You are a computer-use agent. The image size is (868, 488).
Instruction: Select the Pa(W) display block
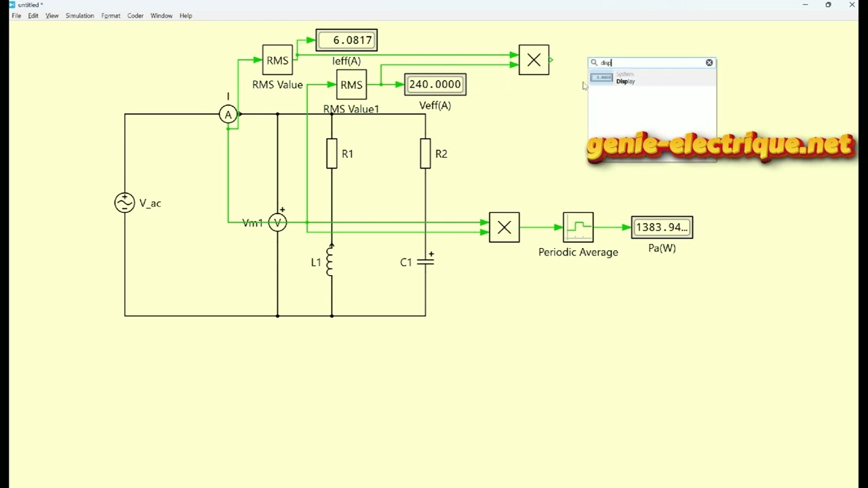coord(662,227)
